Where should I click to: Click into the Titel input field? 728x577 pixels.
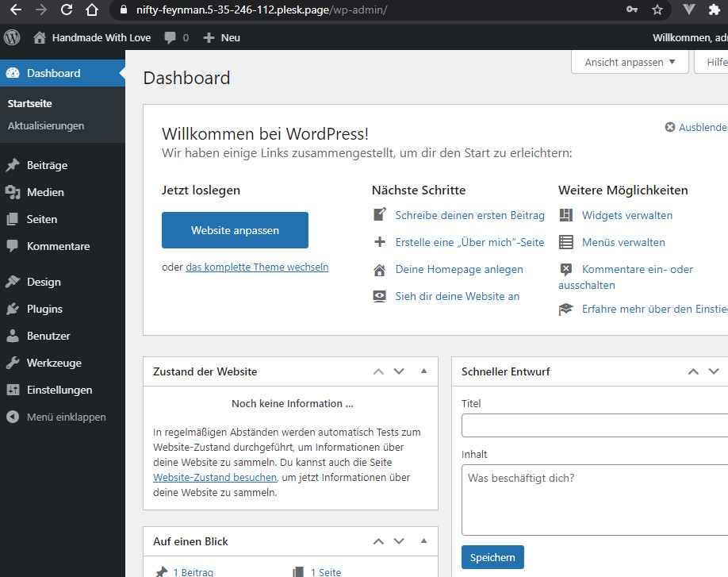point(595,425)
